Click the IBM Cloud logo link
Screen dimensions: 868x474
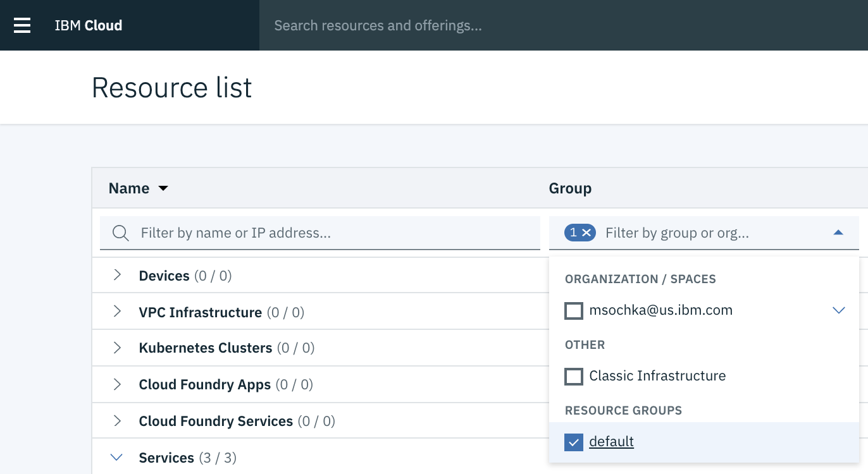pos(89,25)
